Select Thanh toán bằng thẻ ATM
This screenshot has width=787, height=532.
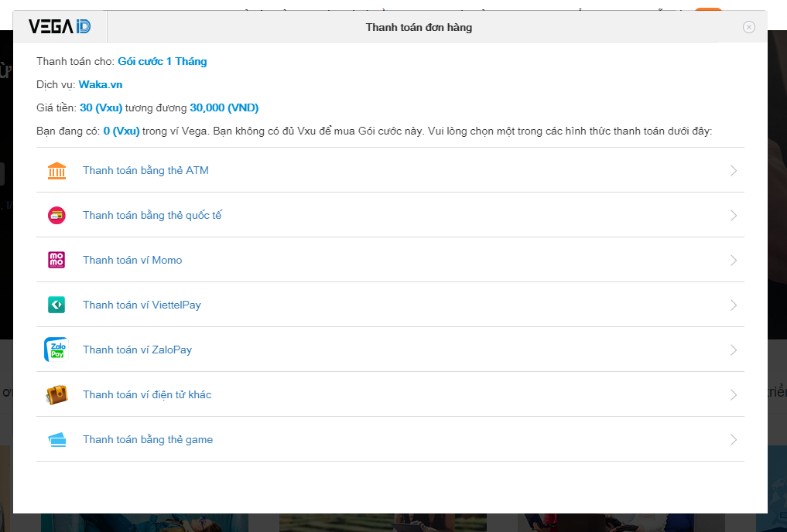145,171
